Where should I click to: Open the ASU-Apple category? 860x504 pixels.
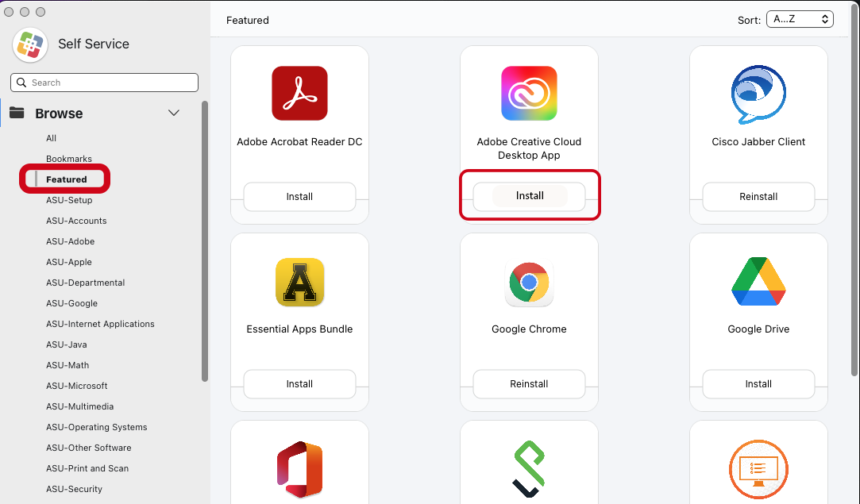tap(69, 262)
